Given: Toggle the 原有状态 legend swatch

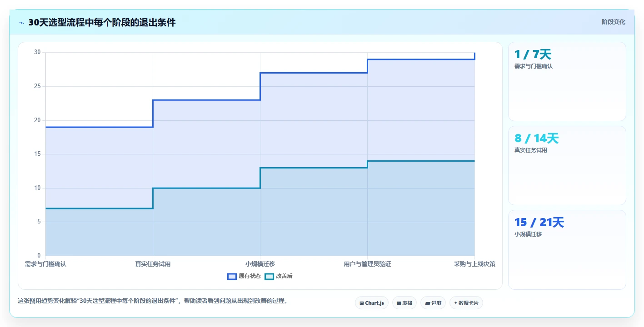Looking at the screenshot, I should (232, 276).
